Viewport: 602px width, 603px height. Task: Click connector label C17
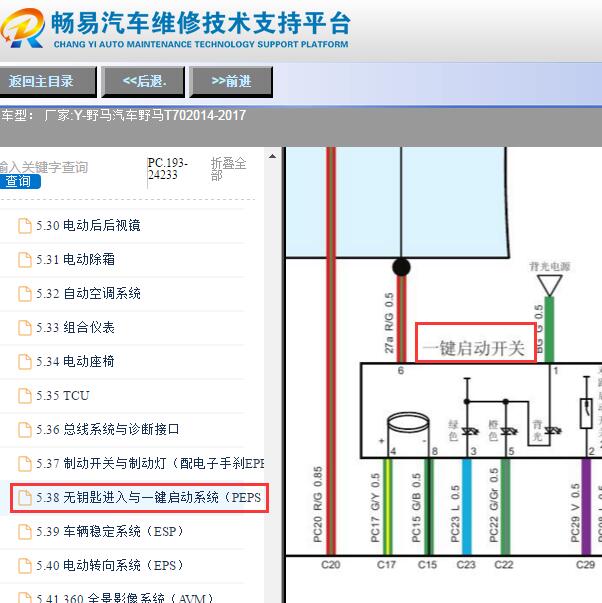(386, 565)
